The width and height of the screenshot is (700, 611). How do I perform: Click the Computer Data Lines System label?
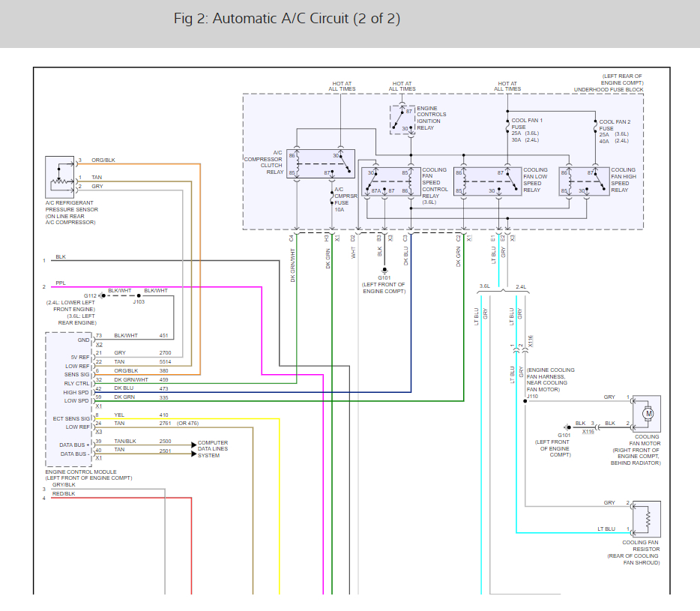(x=213, y=449)
